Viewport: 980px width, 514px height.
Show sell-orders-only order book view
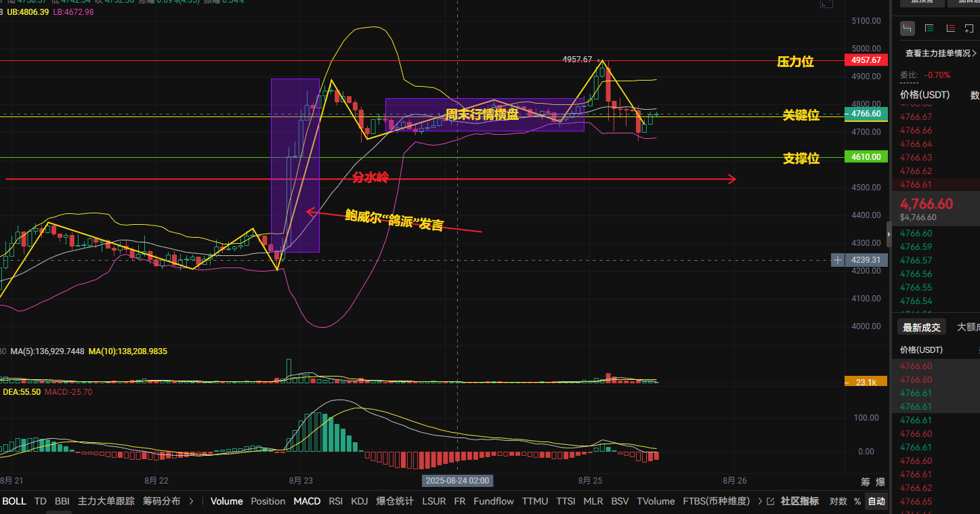[x=951, y=28]
